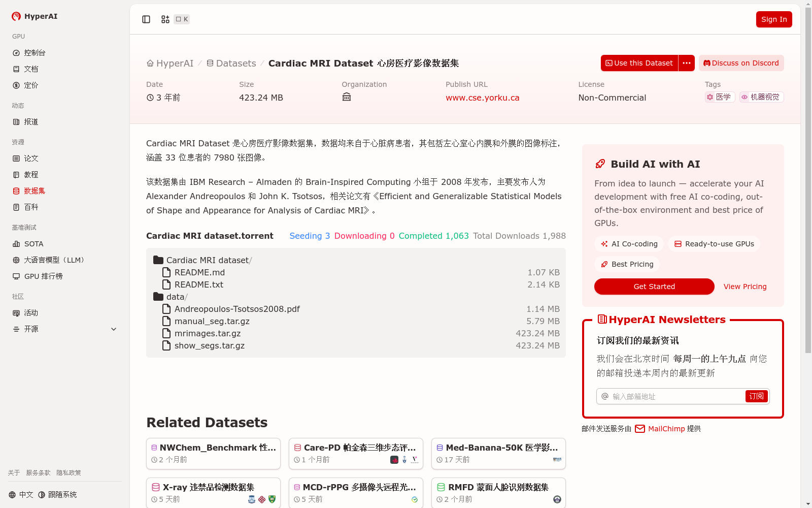The width and height of the screenshot is (812, 508).
Task: Select README.md file row
Action: tap(360, 272)
